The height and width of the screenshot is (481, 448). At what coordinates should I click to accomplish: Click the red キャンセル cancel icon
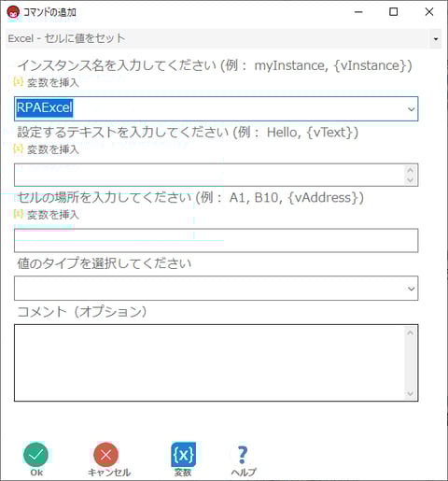[x=105, y=455]
